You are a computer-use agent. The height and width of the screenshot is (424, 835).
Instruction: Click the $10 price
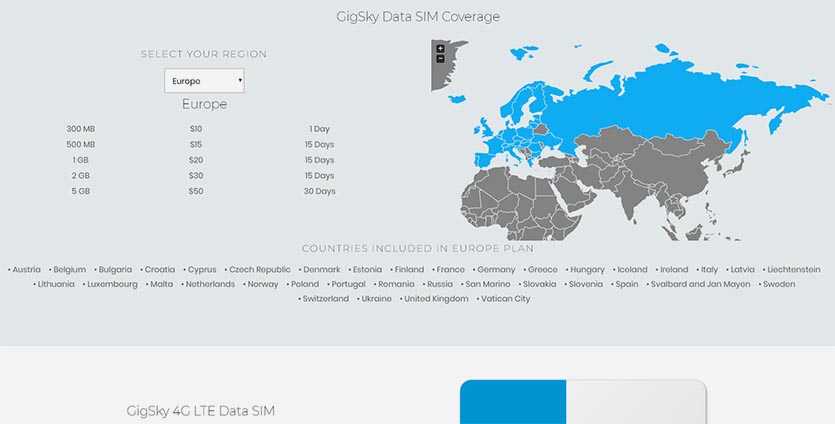click(196, 129)
